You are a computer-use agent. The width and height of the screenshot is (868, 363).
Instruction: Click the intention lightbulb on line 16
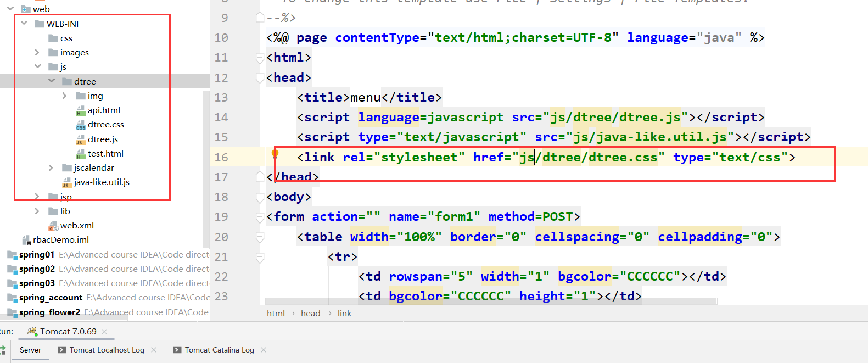tap(275, 154)
